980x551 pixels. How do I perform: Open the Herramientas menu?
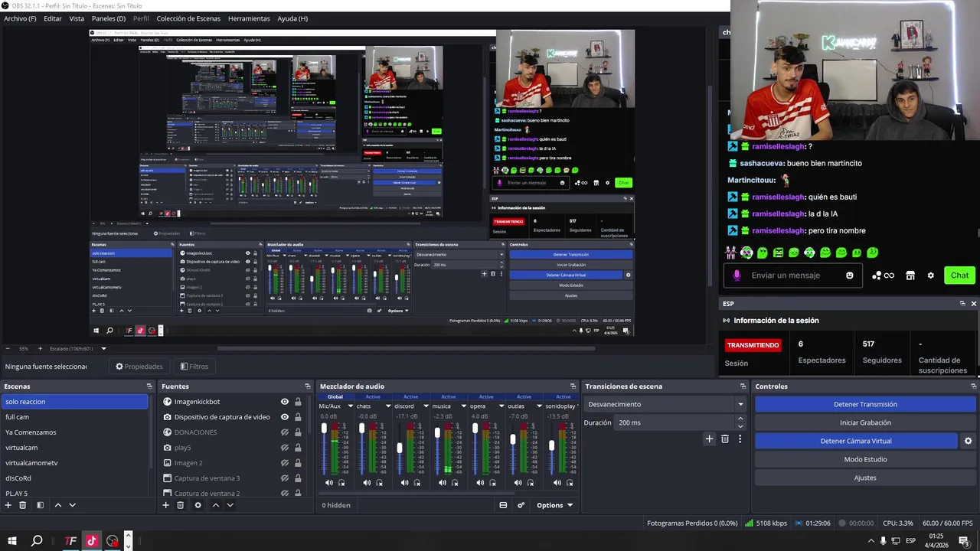coord(249,18)
